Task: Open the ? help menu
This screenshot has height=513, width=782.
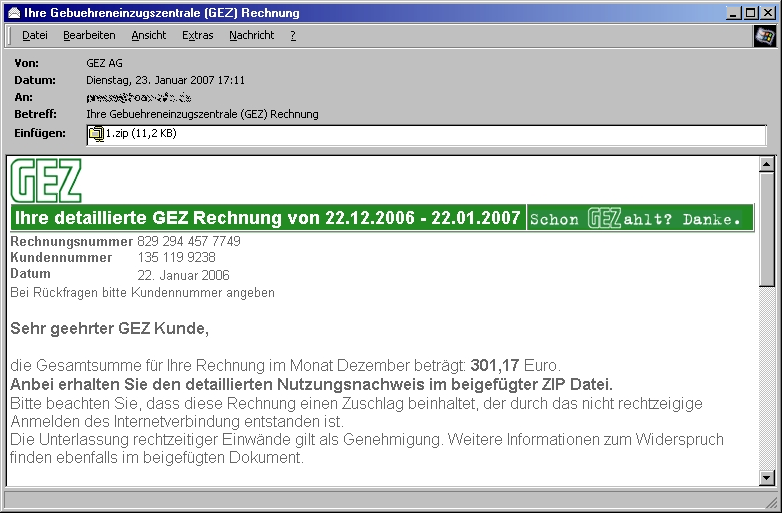Action: point(293,35)
